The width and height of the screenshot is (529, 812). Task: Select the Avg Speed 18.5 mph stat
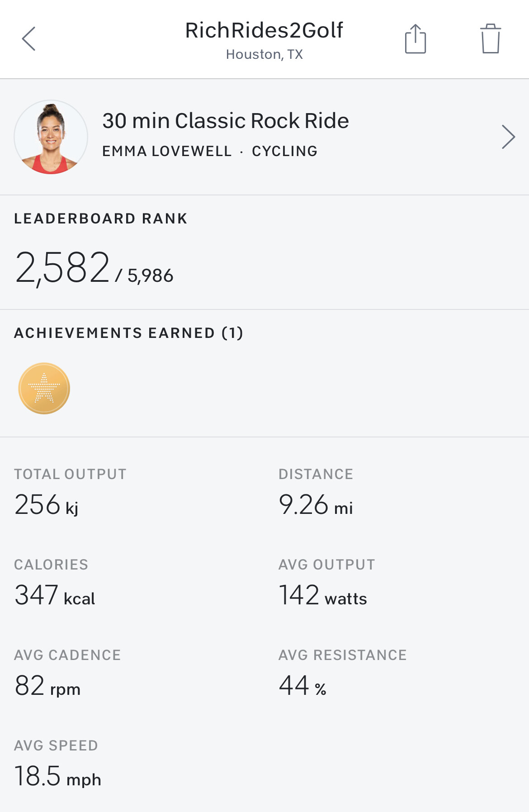point(57,776)
